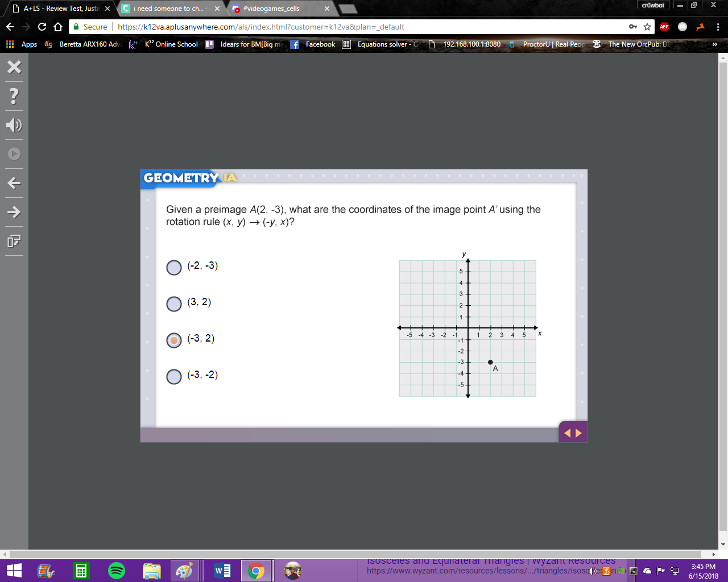Click the sidebar forward arrow icon
Screen dimensions: 728x582
pos(14,212)
